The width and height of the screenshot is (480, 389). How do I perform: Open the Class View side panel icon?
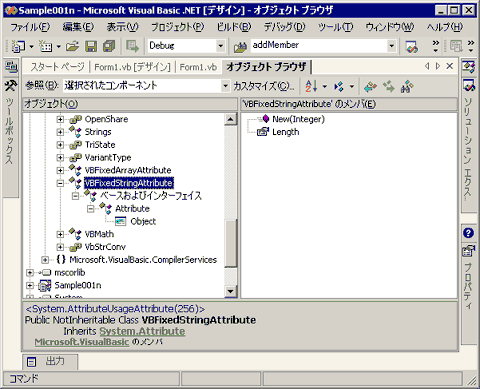468,68
